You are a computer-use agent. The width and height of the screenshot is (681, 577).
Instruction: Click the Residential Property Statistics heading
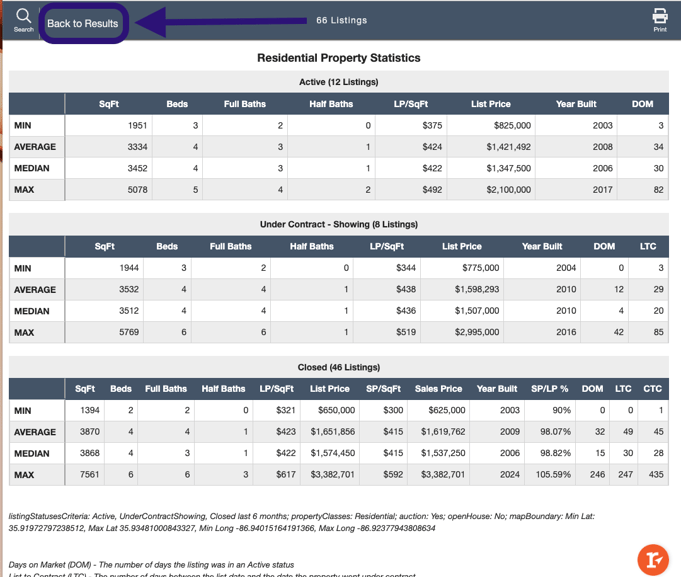pos(339,58)
